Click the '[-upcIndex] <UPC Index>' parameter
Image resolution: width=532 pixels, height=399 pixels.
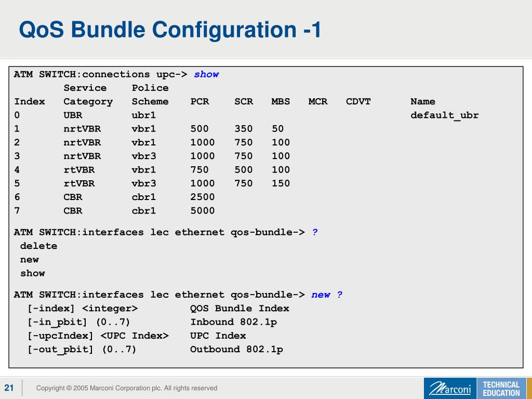pos(98,336)
